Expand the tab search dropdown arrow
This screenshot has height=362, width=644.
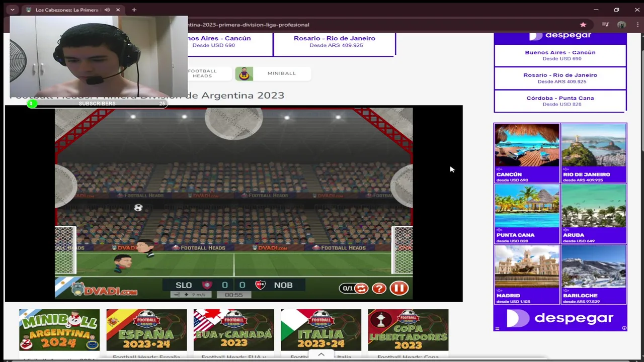(12, 10)
